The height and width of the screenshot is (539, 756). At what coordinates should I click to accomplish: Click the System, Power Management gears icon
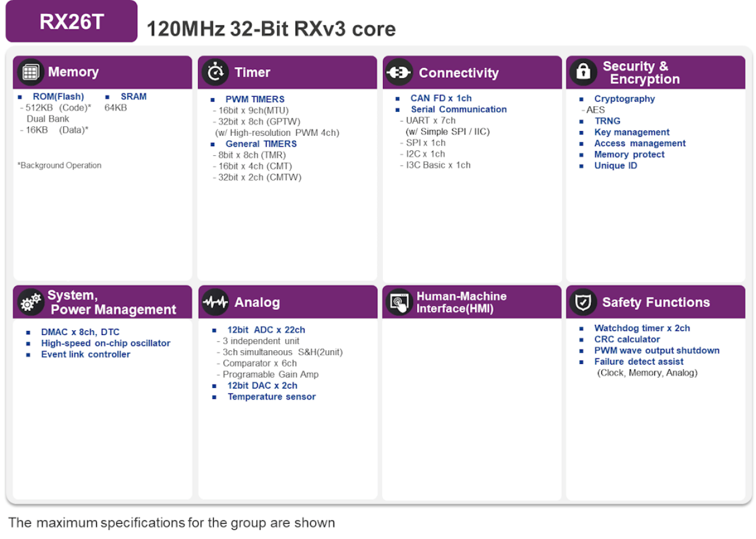pos(29,302)
